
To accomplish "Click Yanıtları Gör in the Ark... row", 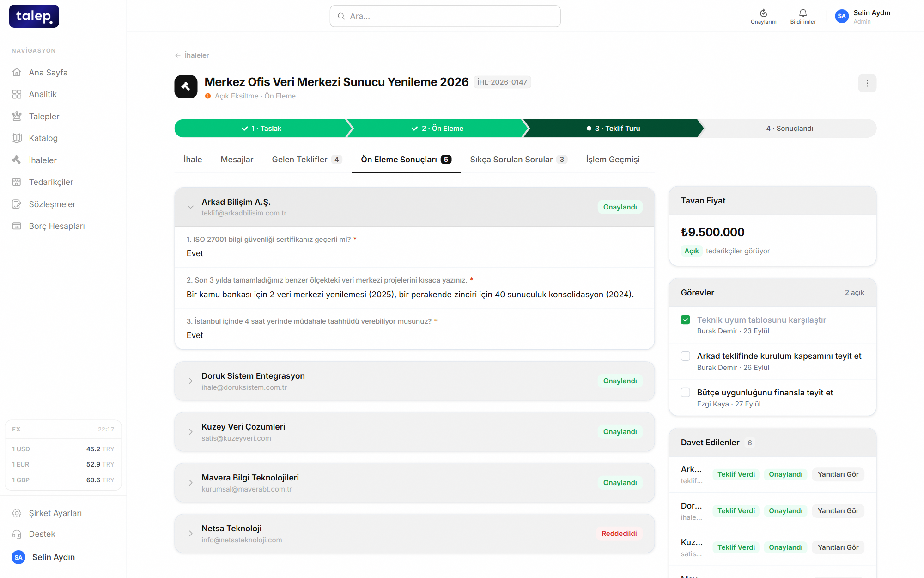I will click(838, 474).
